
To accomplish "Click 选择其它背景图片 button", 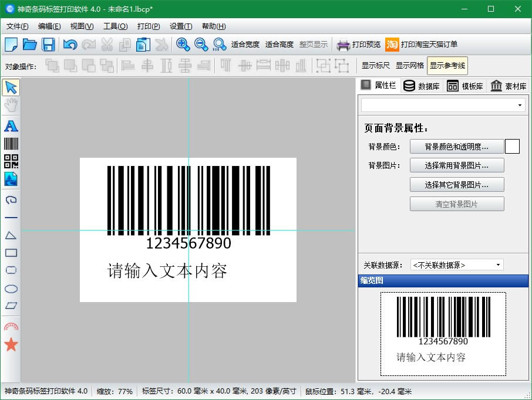I will coord(457,185).
